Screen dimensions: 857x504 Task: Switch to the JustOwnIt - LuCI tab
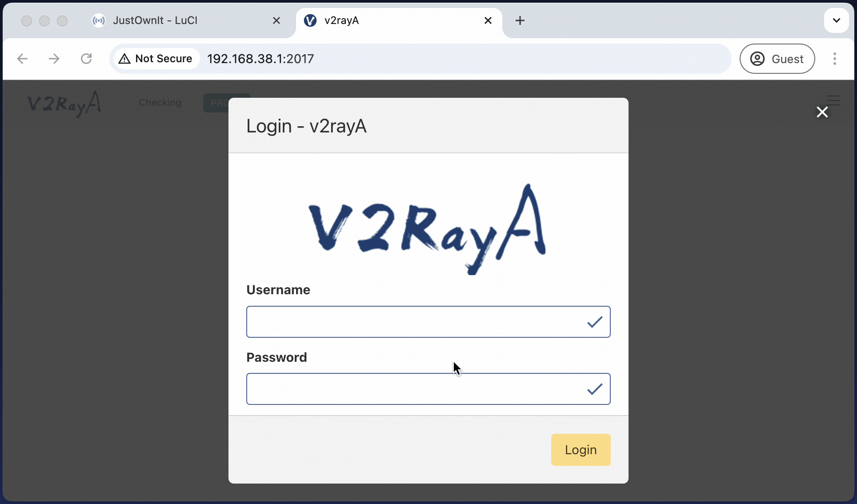tap(187, 20)
